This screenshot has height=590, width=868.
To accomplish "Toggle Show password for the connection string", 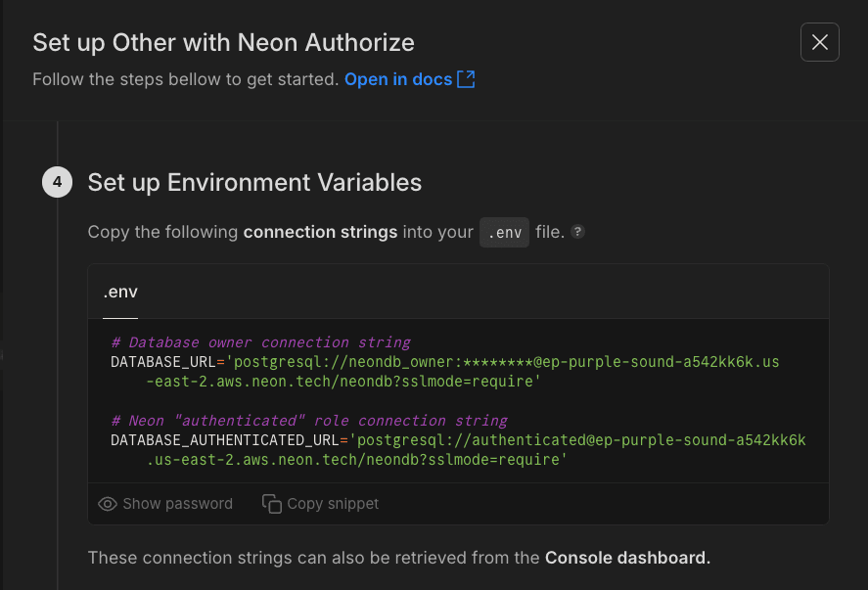I will [164, 503].
